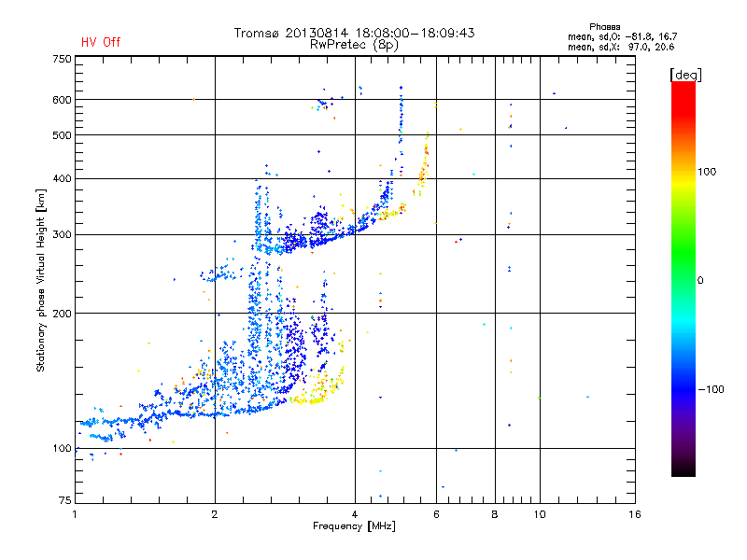Image resolution: width=747 pixels, height=560 pixels.
Task: Click the x-axis tick '2'
Action: 215,514
